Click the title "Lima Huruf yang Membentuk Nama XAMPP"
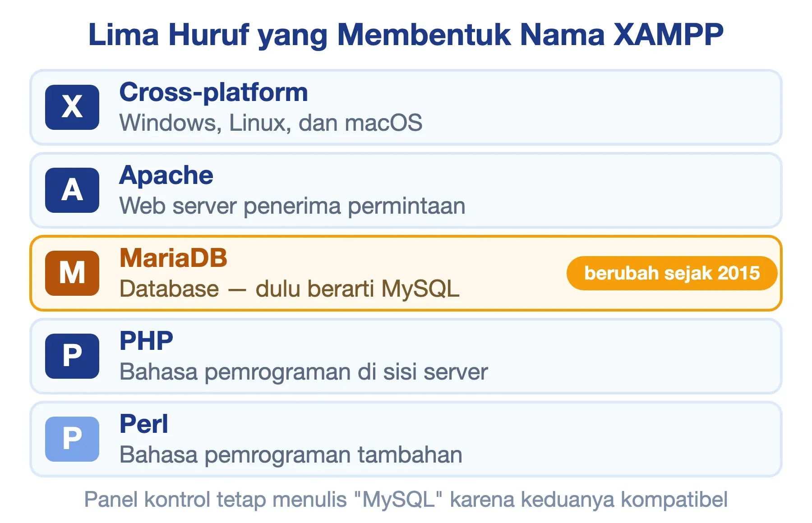This screenshot has height=523, width=812. coord(406,35)
